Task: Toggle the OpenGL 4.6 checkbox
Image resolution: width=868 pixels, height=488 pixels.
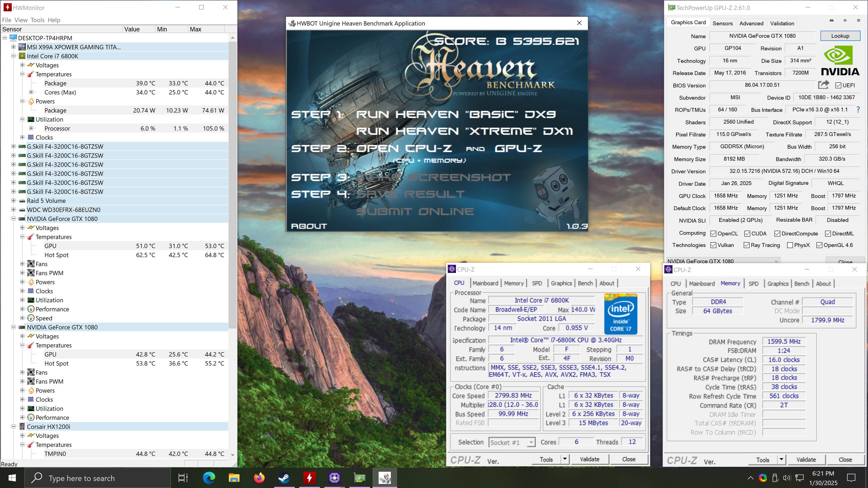Action: click(819, 245)
